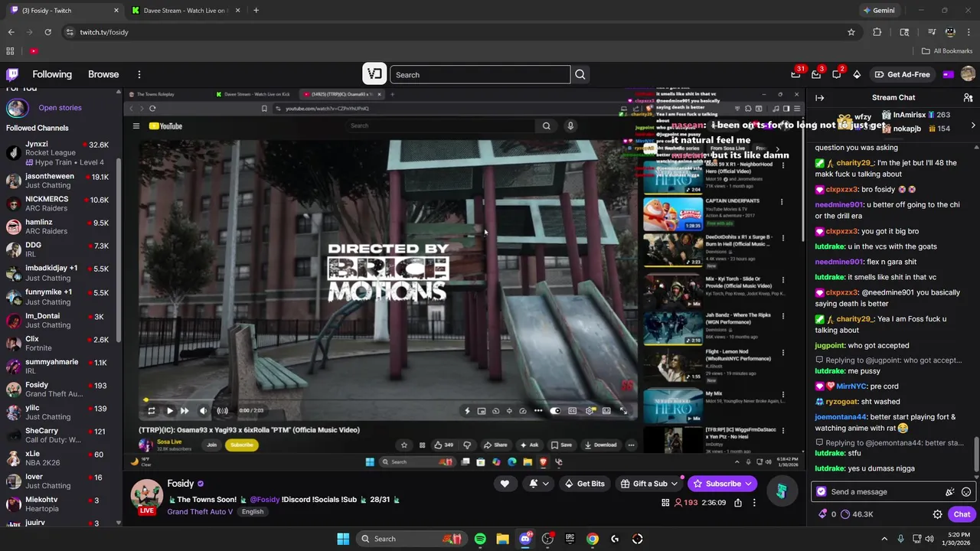Open Spotify from the Windows taskbar
This screenshot has height=551, width=980.
[x=480, y=539]
